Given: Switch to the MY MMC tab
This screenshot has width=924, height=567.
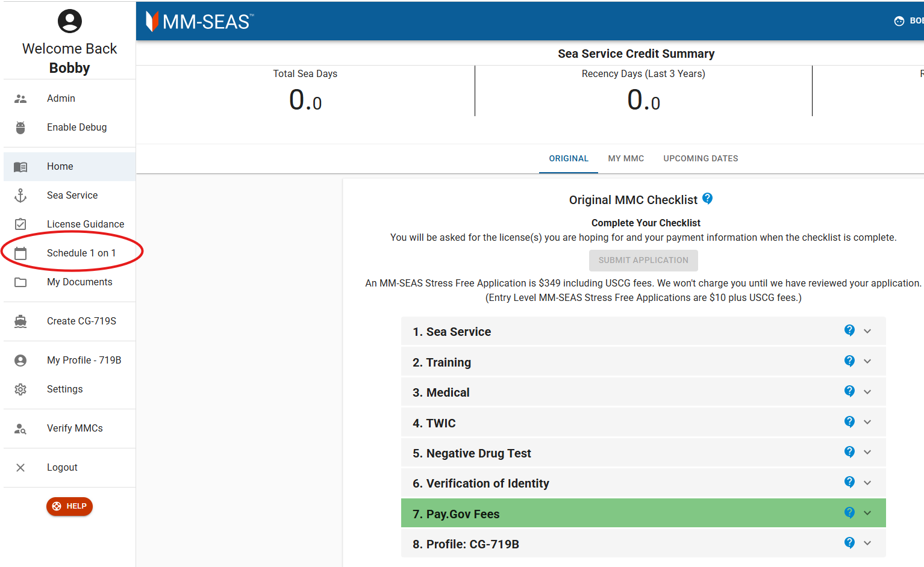Looking at the screenshot, I should [x=626, y=159].
